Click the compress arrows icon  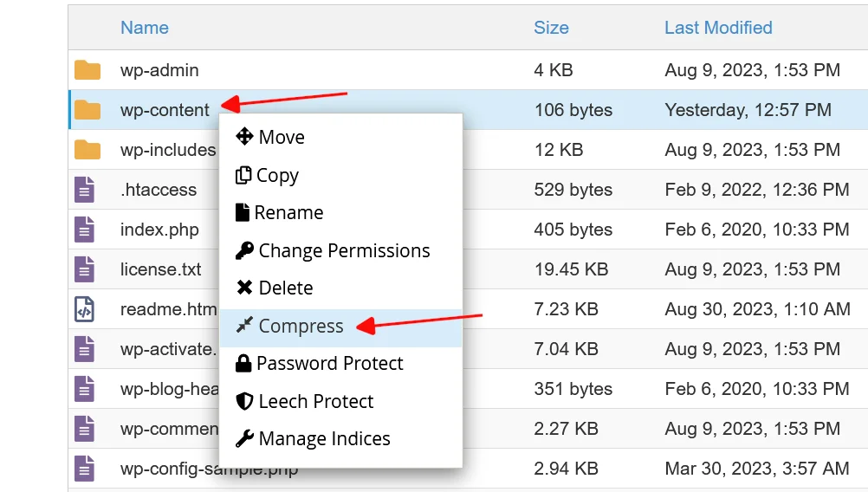[x=244, y=325]
